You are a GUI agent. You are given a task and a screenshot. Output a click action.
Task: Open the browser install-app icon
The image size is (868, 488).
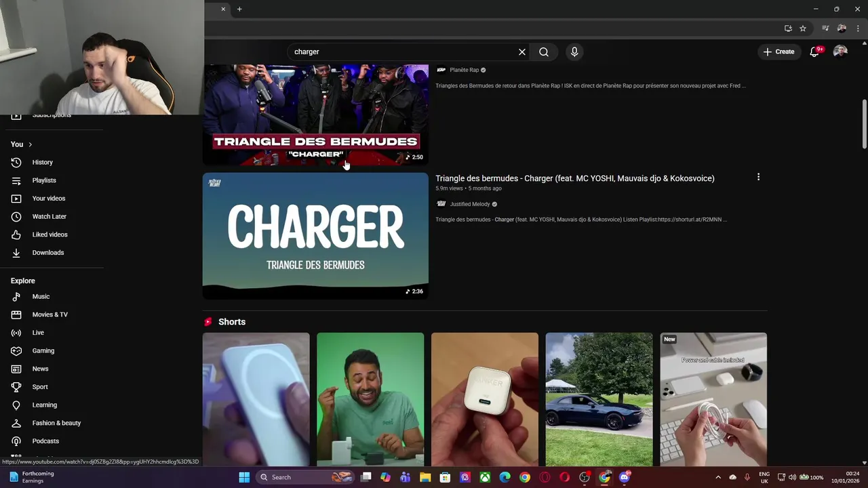click(x=788, y=28)
